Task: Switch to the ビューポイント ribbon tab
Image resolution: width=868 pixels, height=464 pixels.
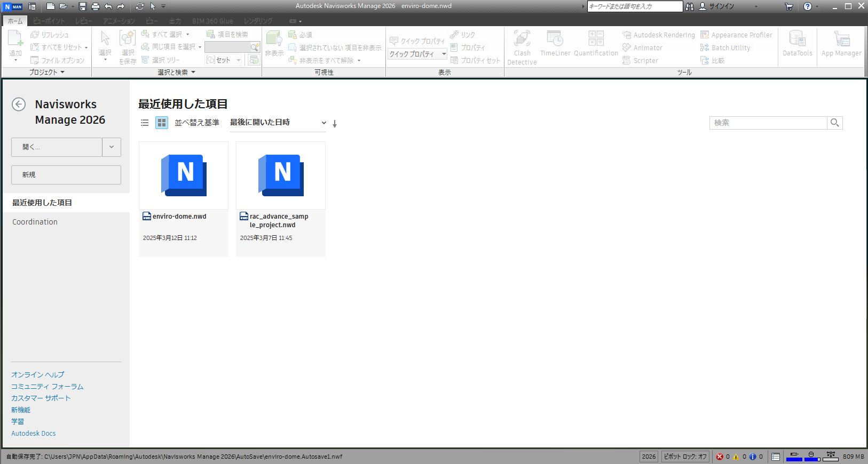Action: 49,21
